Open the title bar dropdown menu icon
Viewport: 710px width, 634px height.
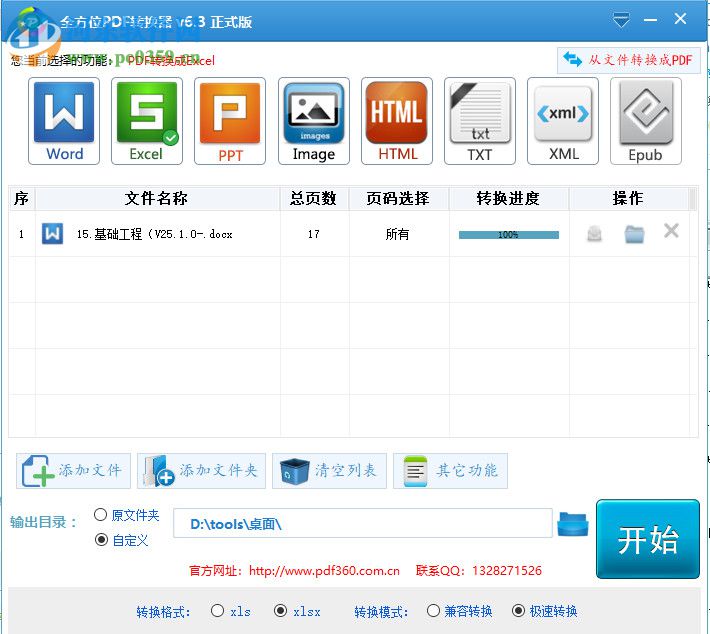pos(621,20)
